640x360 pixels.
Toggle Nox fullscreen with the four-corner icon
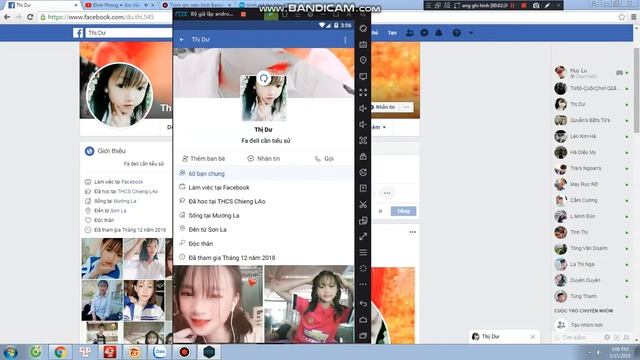[363, 93]
